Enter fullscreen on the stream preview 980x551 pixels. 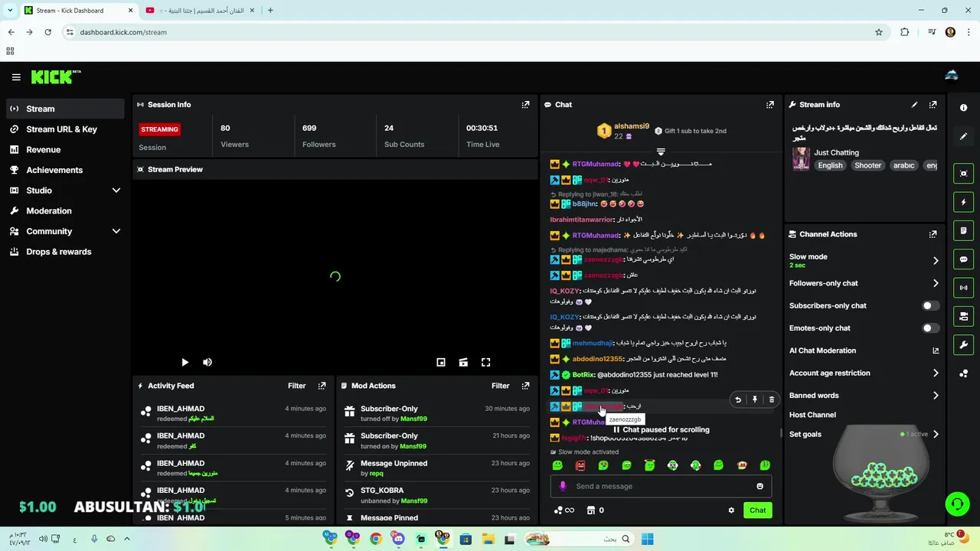click(x=485, y=363)
